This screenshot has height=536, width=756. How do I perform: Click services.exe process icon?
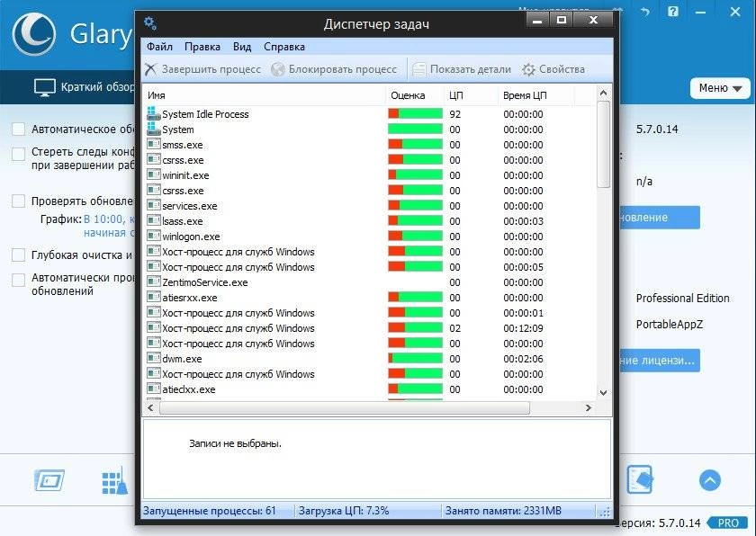[153, 205]
